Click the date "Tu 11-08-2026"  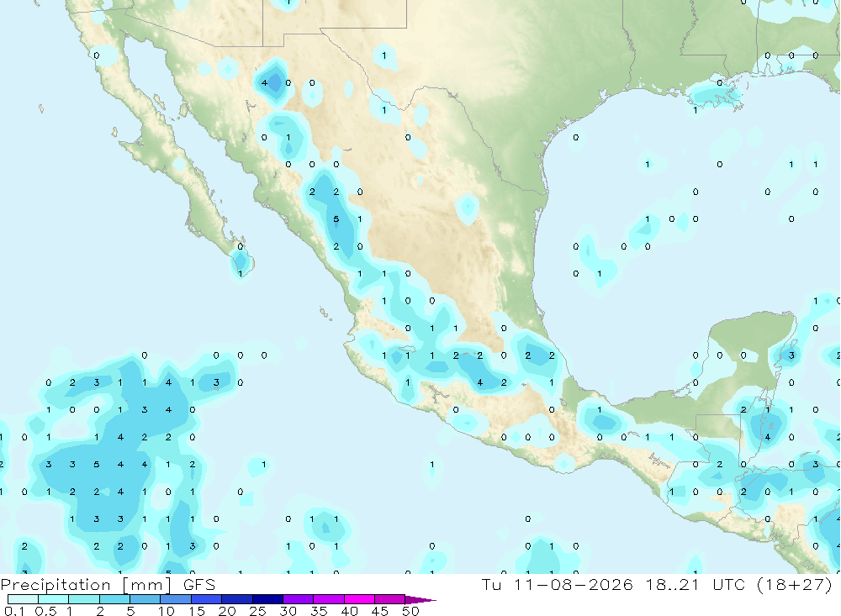pyautogui.click(x=557, y=584)
